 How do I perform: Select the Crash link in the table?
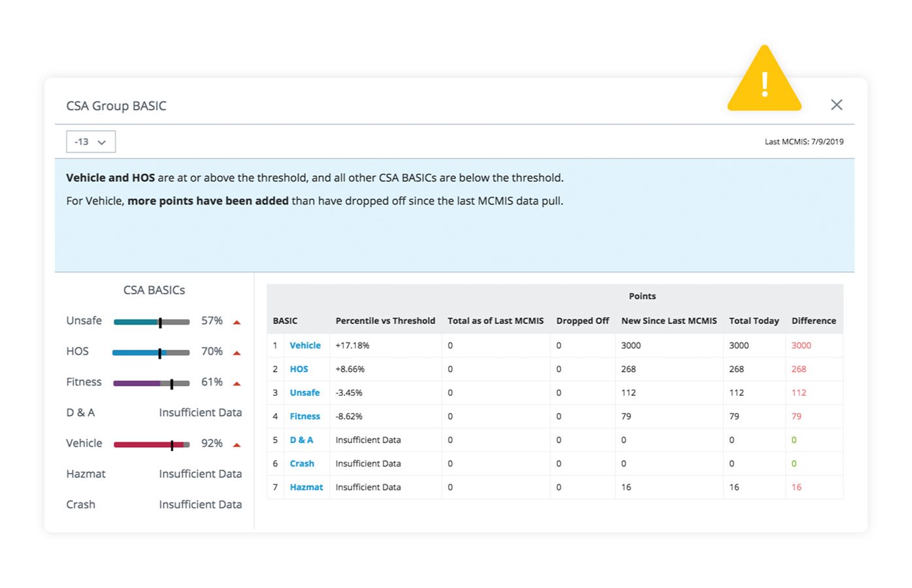point(302,463)
